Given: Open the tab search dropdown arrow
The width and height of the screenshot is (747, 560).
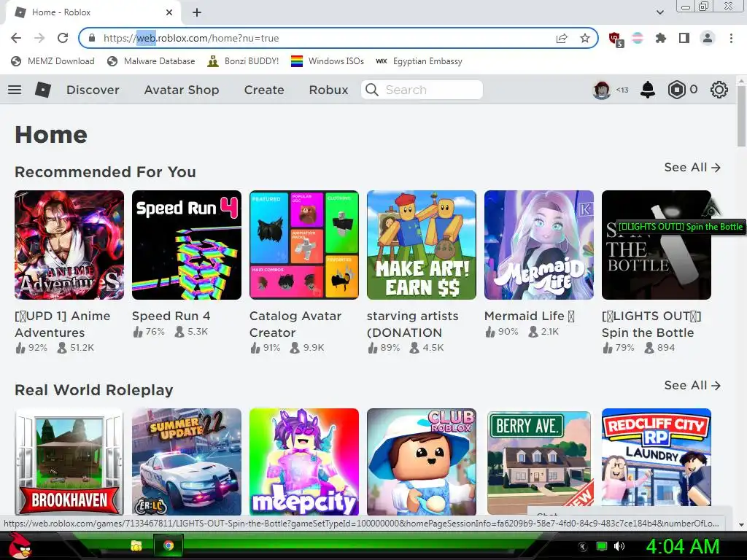Looking at the screenshot, I should pos(660,12).
